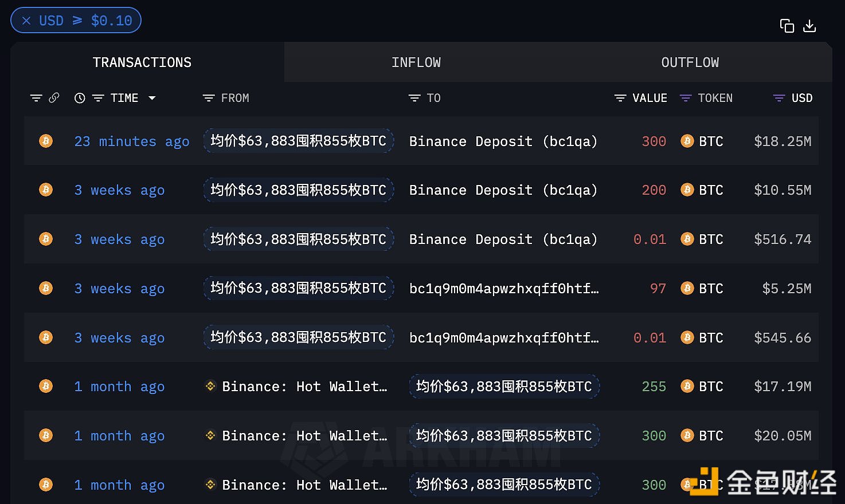Open the TOKEN column filter
Screen dimensions: 845x504
[x=686, y=98]
